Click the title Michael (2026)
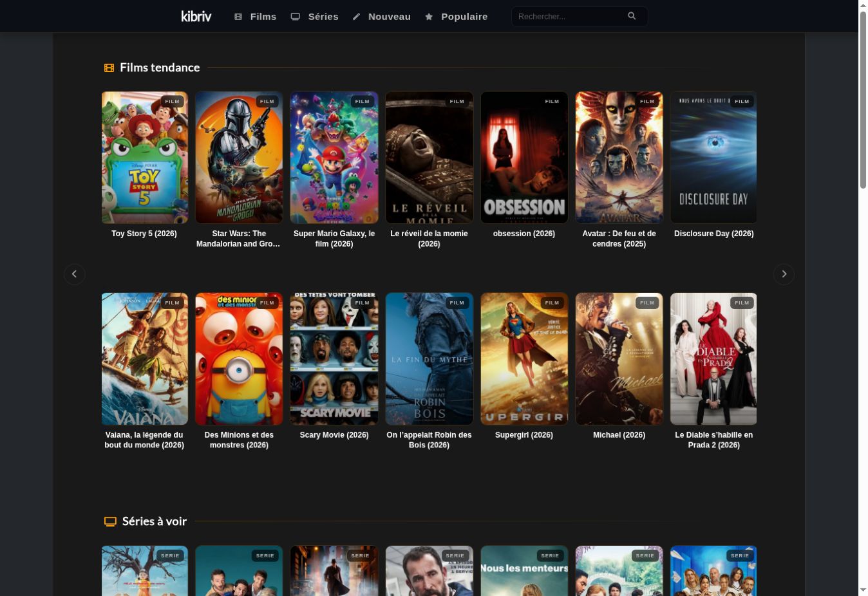This screenshot has width=868, height=596. tap(619, 435)
